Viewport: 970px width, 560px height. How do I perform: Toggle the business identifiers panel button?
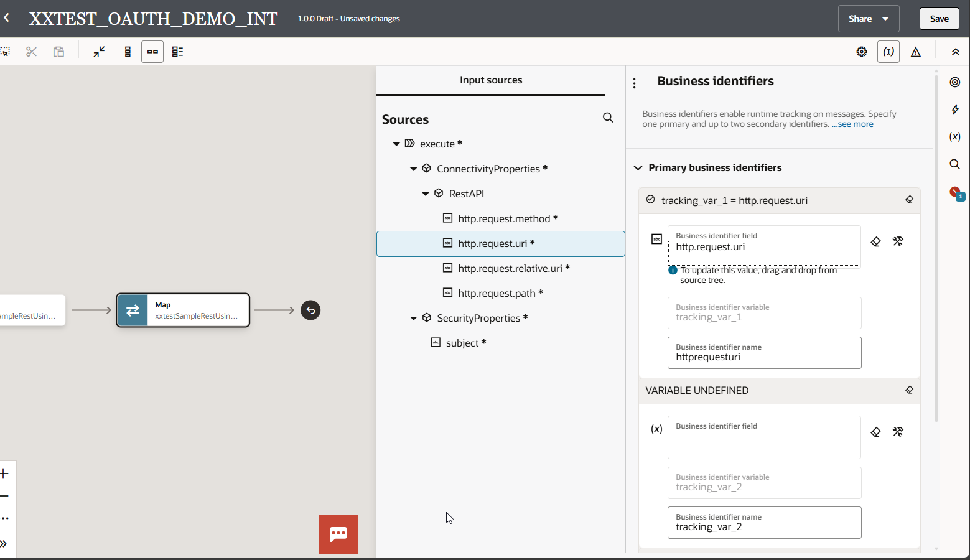pyautogui.click(x=888, y=52)
